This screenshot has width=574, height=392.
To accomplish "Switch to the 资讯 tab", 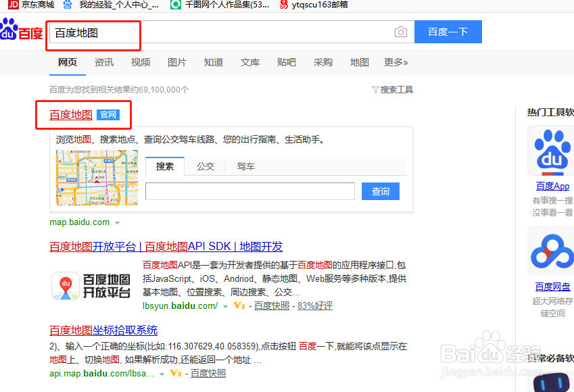I will [x=104, y=62].
